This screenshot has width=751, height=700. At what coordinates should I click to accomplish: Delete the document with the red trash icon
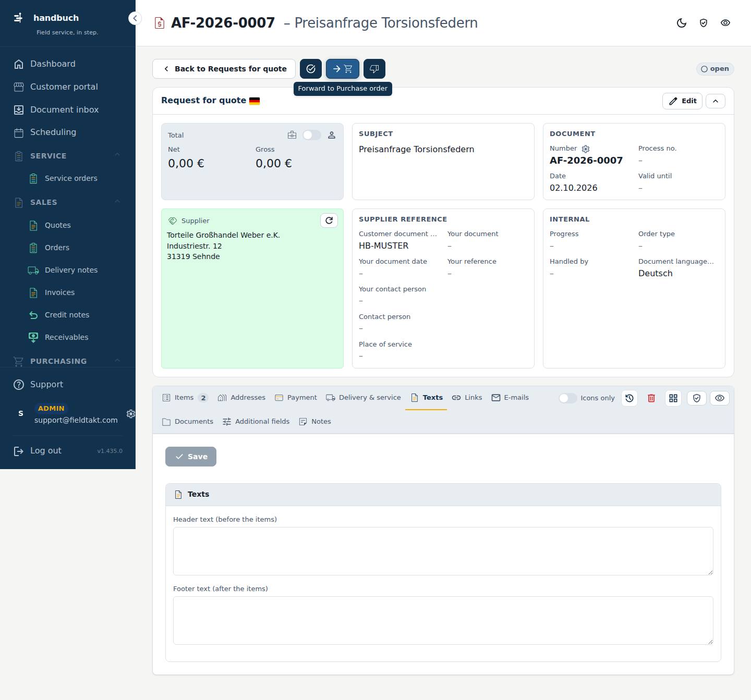(x=651, y=398)
